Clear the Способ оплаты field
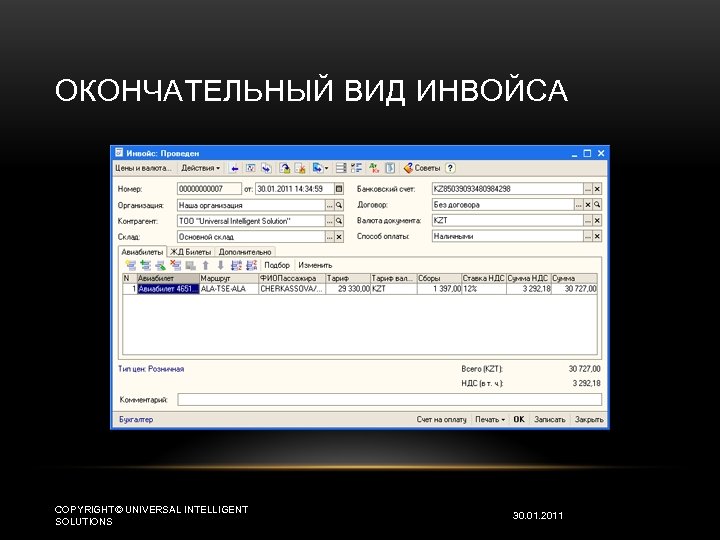Image resolution: width=720 pixels, height=540 pixels. (597, 236)
